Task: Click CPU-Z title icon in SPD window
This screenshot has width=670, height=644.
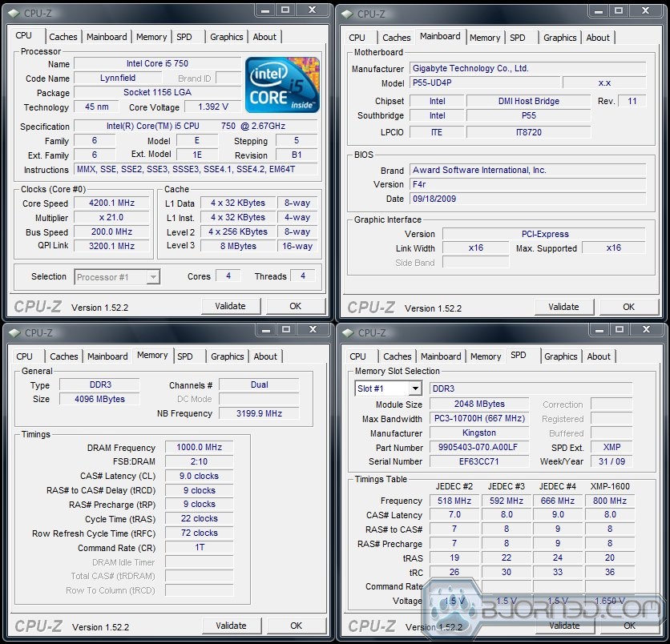Action: pyautogui.click(x=348, y=332)
